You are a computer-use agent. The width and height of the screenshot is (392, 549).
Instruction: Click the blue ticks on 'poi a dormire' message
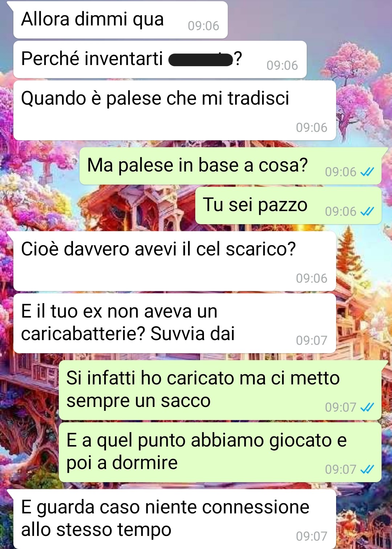click(367, 469)
